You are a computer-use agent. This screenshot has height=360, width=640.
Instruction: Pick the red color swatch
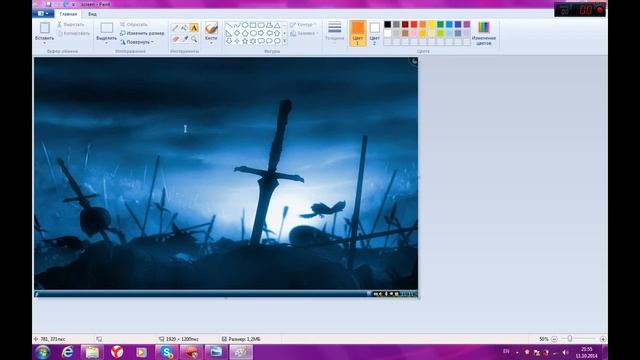pos(414,24)
